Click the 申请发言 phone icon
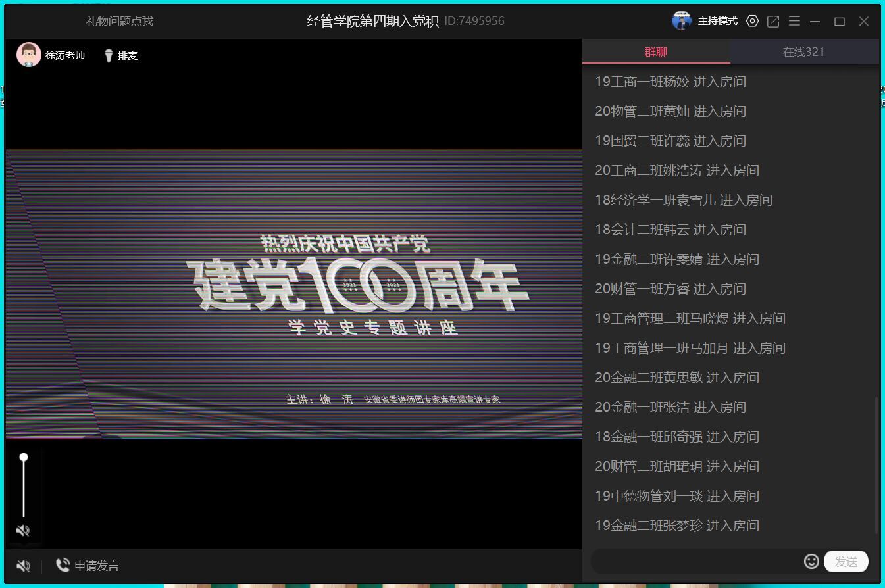885x588 pixels. [63, 565]
